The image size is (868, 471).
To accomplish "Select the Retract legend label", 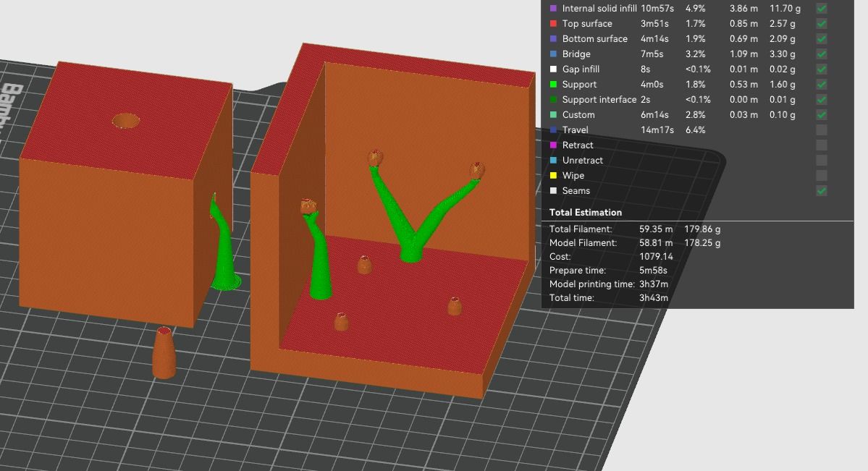I will 578,145.
